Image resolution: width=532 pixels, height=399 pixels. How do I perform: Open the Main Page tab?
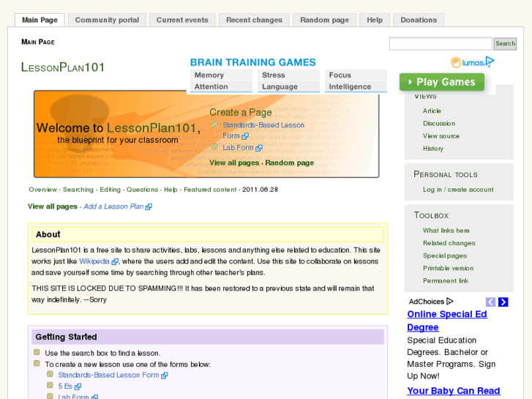tap(40, 20)
